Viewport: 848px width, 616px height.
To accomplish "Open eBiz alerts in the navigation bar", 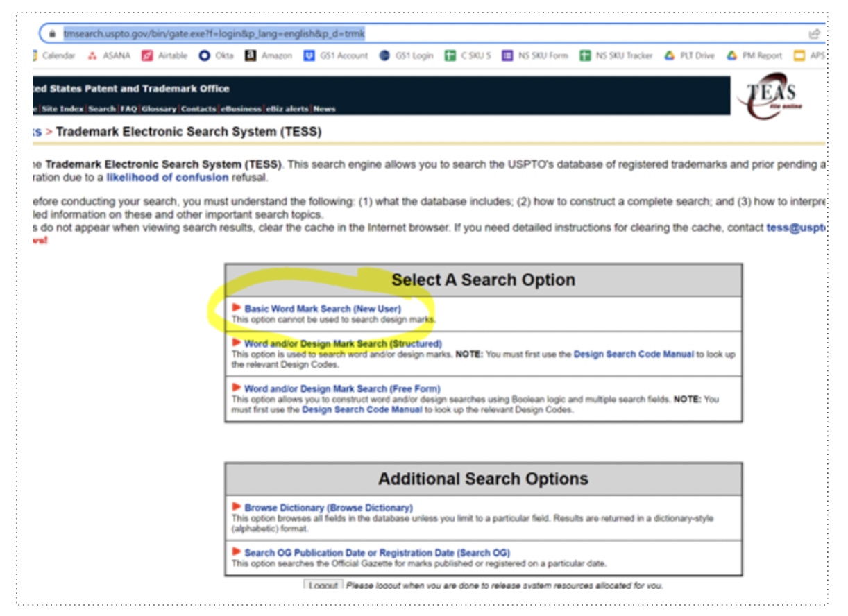I will pos(287,109).
